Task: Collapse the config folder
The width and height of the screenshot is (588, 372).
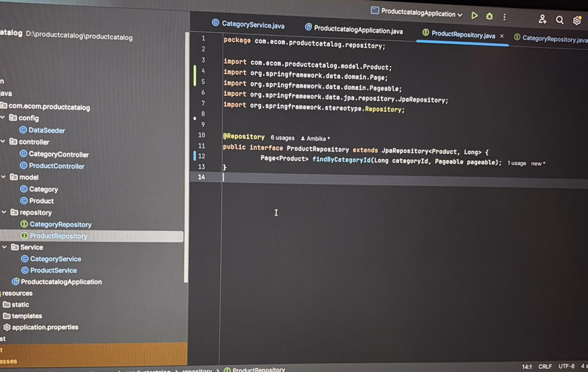Action: pyautogui.click(x=3, y=118)
